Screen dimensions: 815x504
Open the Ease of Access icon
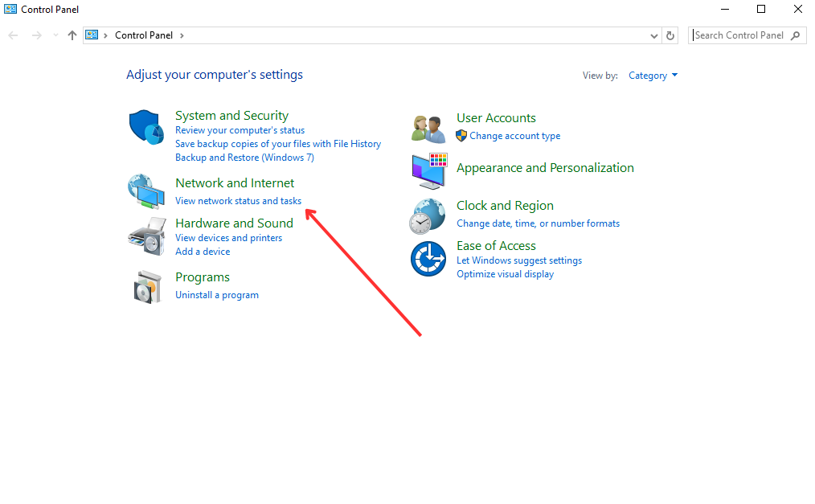428,259
